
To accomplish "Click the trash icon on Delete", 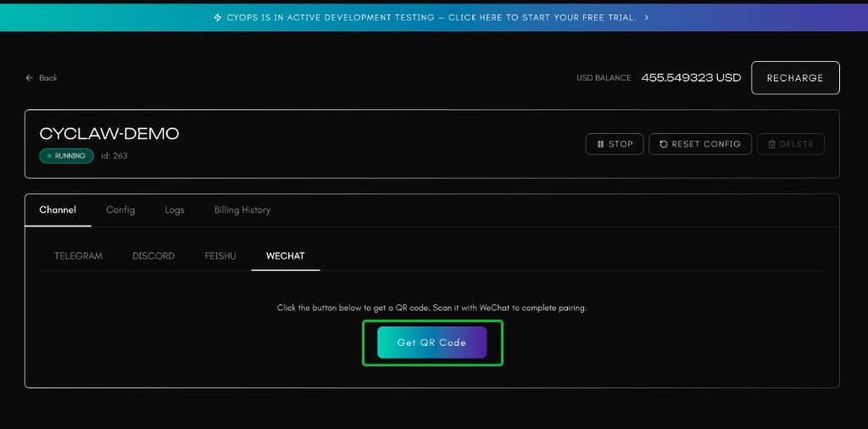I will coord(771,144).
